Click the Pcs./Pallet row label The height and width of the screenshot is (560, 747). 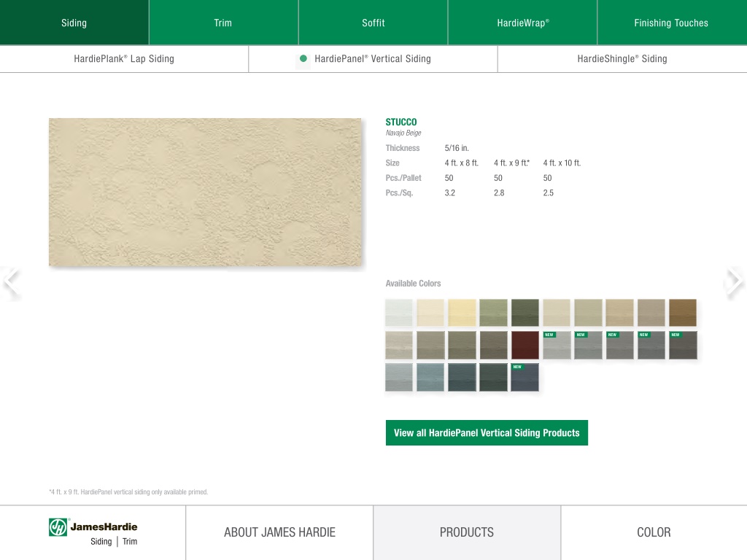(403, 178)
